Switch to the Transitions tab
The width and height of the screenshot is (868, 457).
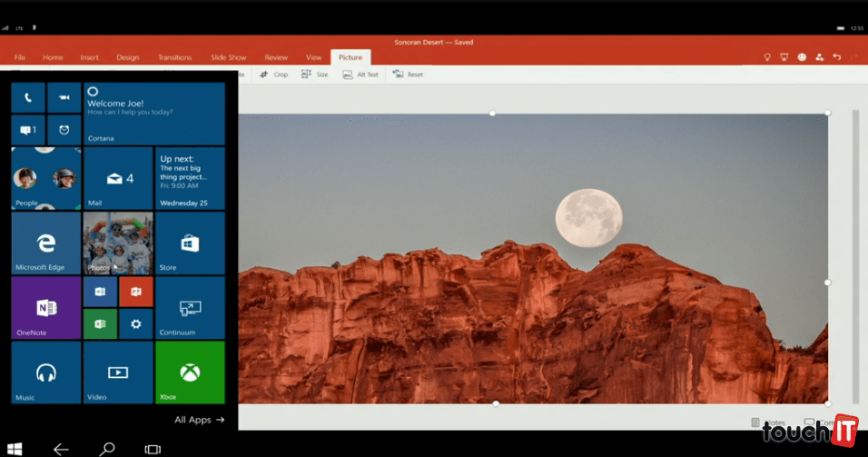pyautogui.click(x=174, y=57)
